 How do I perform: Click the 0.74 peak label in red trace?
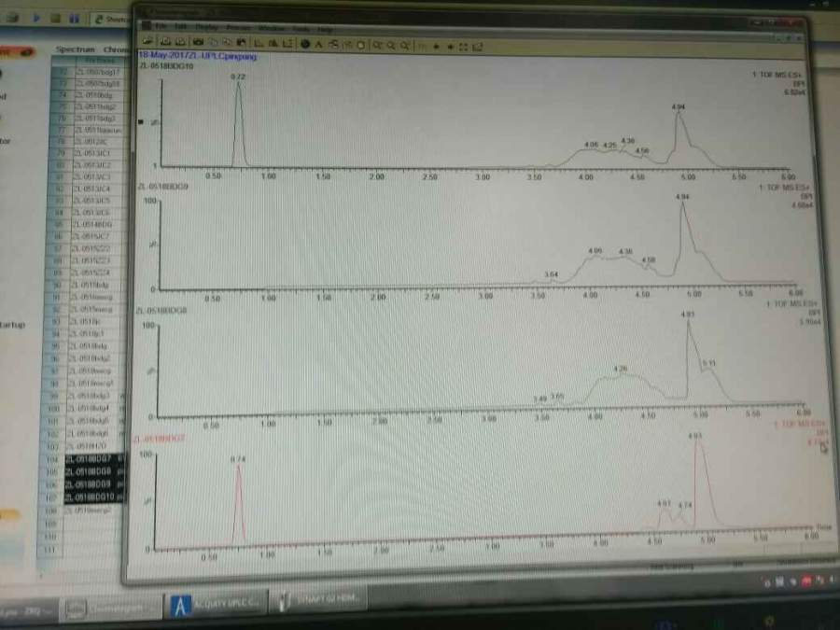pyautogui.click(x=238, y=459)
